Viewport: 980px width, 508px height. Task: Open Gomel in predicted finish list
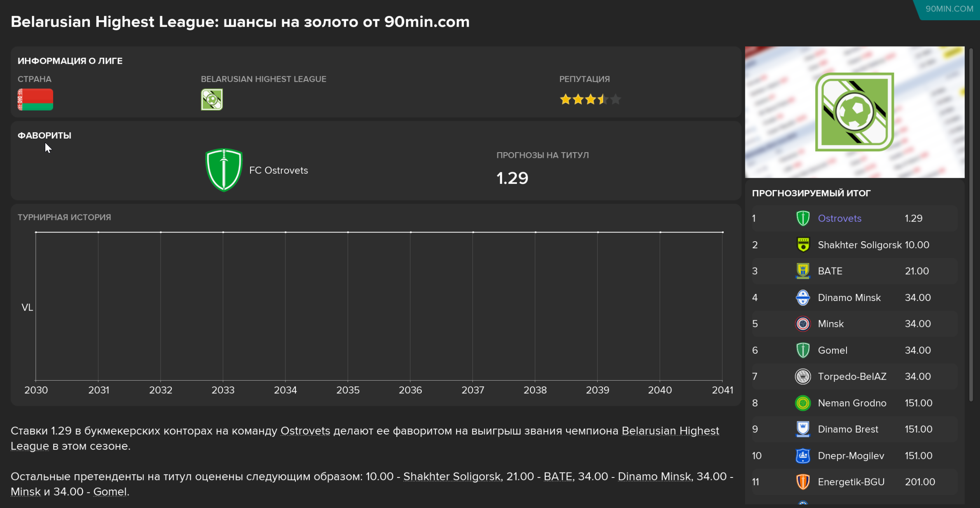click(833, 350)
